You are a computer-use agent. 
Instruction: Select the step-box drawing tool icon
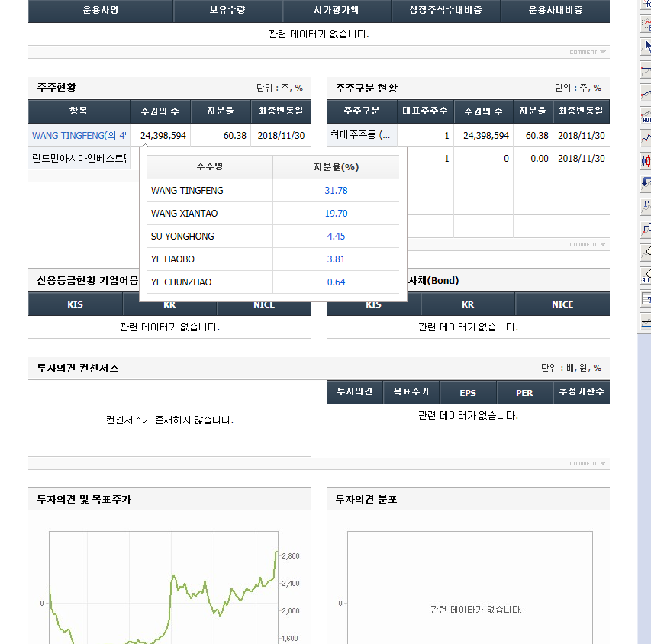pyautogui.click(x=646, y=229)
